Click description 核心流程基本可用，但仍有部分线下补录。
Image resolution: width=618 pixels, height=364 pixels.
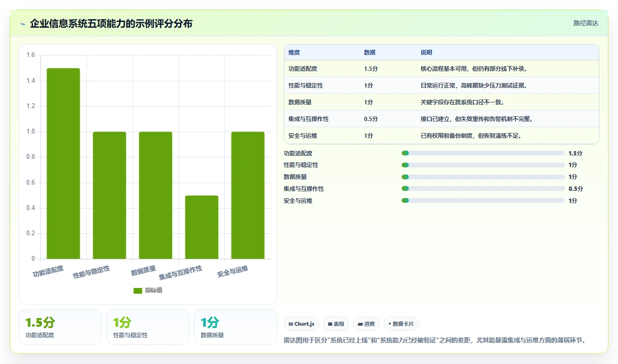click(x=474, y=69)
